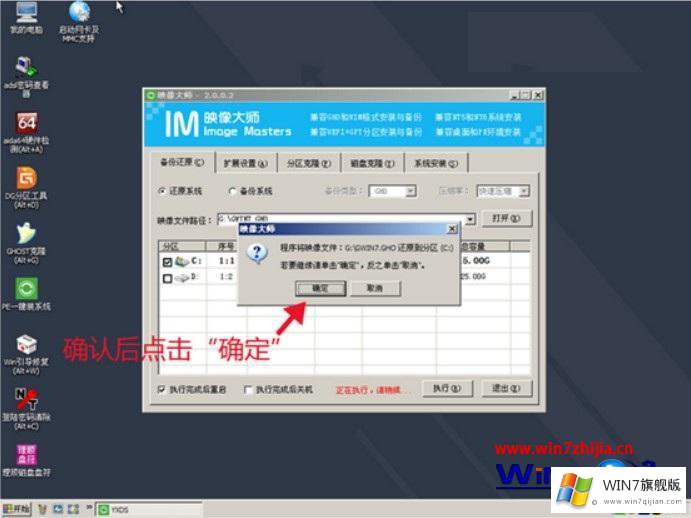This screenshot has height=518, width=691.
Task: Launch the Win boot repair icon
Action: (26, 355)
